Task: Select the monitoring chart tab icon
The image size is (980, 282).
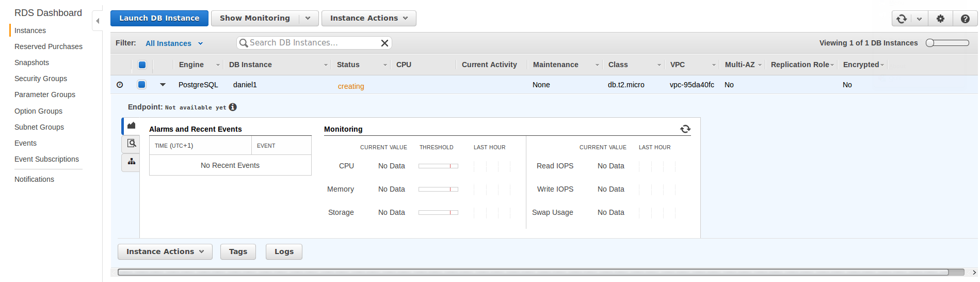Action: pos(131,126)
